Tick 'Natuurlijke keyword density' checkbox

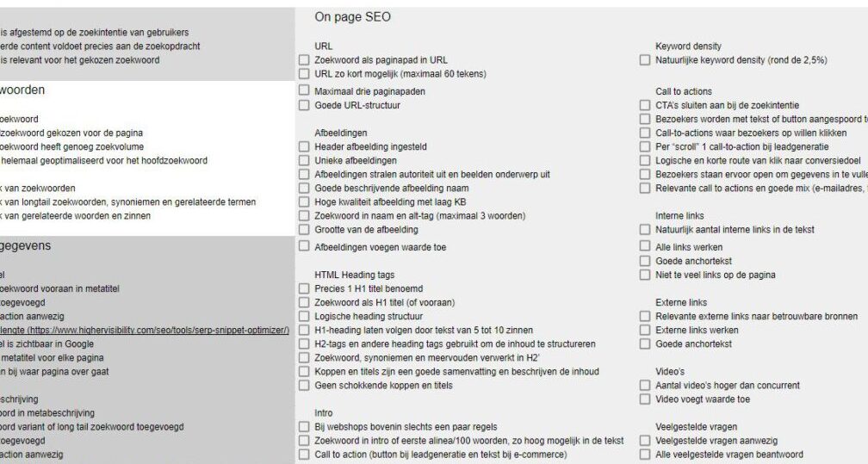click(645, 59)
